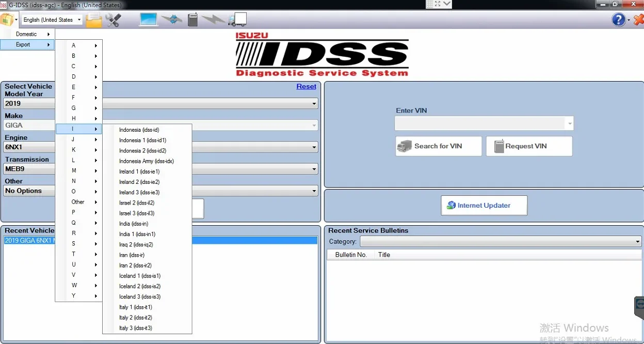Select the Export menu entry
This screenshot has height=344, width=644.
[27, 44]
